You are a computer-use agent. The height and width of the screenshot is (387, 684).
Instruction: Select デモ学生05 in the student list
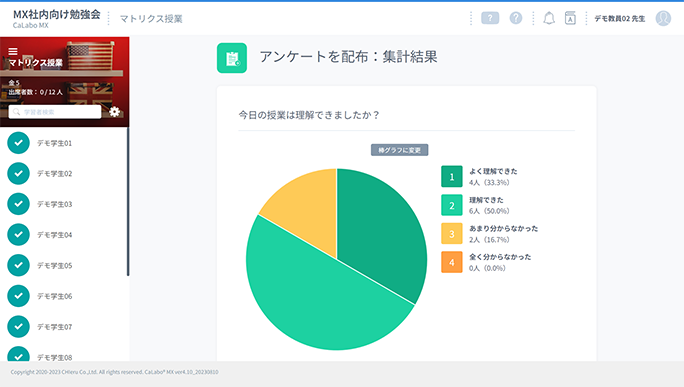pyautogui.click(x=55, y=265)
